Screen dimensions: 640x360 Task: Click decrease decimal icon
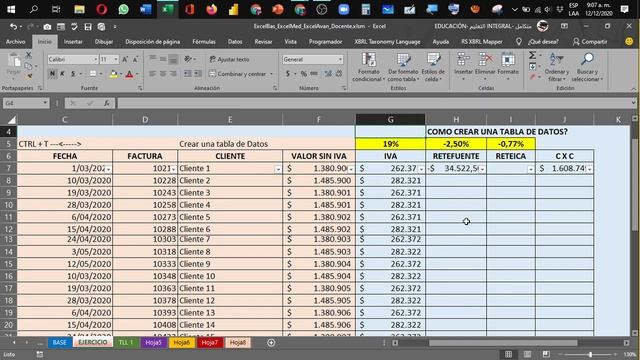coord(339,74)
